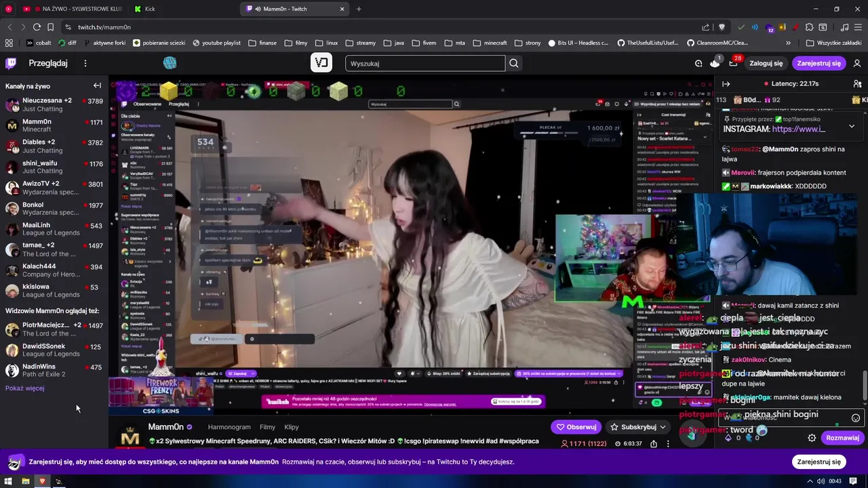868x488 pixels.
Task: Reload the page
Action: click(x=37, y=27)
